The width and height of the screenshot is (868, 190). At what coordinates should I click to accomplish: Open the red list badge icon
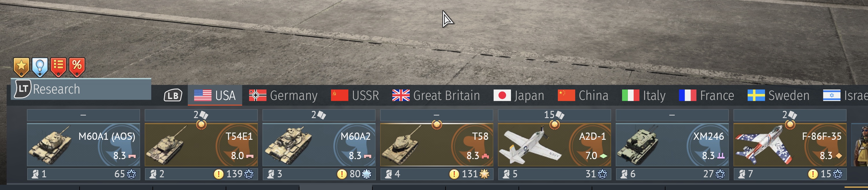coord(58,67)
